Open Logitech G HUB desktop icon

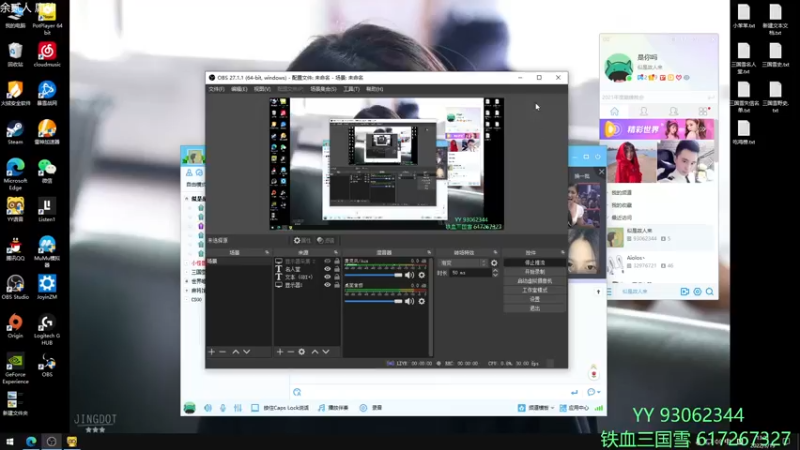[47, 330]
